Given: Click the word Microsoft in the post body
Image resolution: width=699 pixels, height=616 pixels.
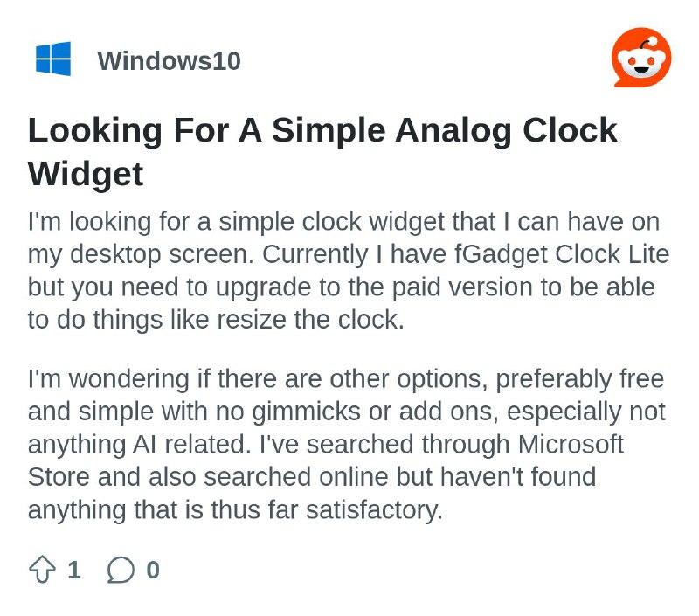Looking at the screenshot, I should tap(571, 445).
